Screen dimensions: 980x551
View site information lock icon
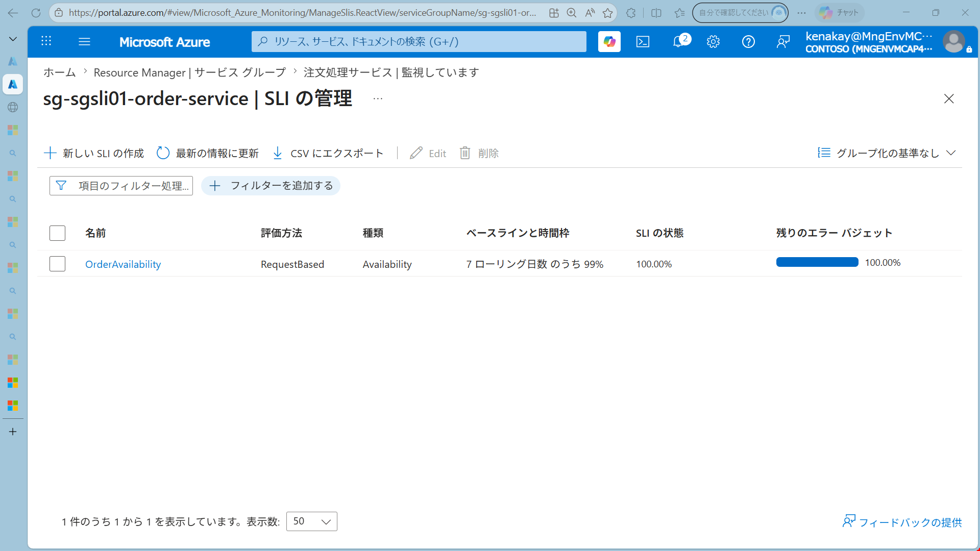coord(59,13)
